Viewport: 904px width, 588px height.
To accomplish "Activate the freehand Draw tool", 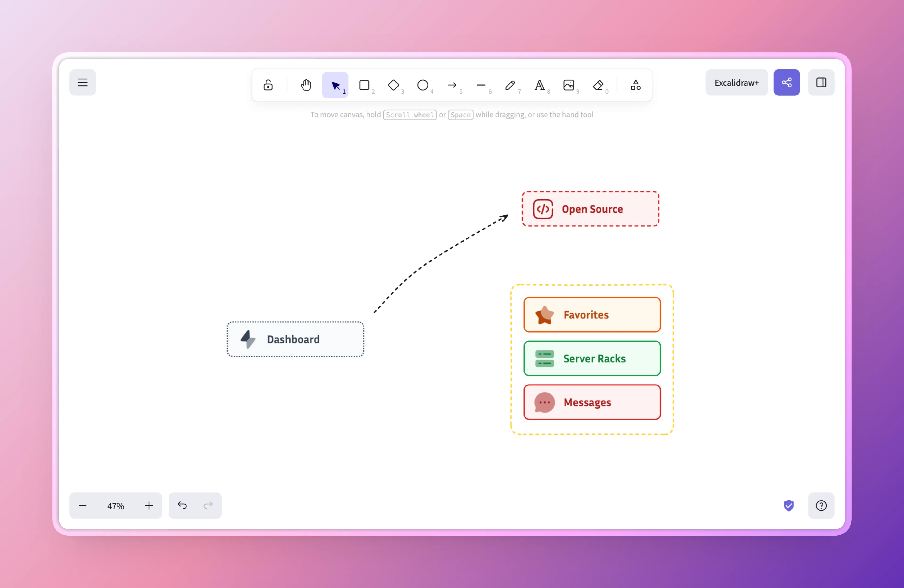I will [x=510, y=85].
